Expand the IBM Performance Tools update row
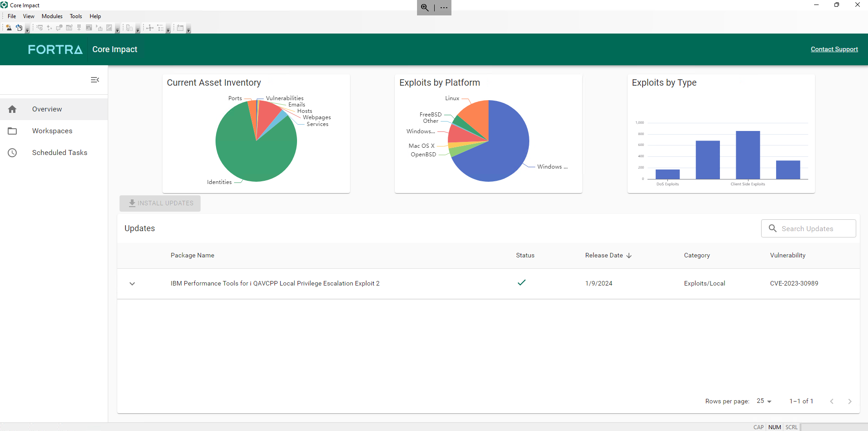The height and width of the screenshot is (431, 868). (x=132, y=284)
